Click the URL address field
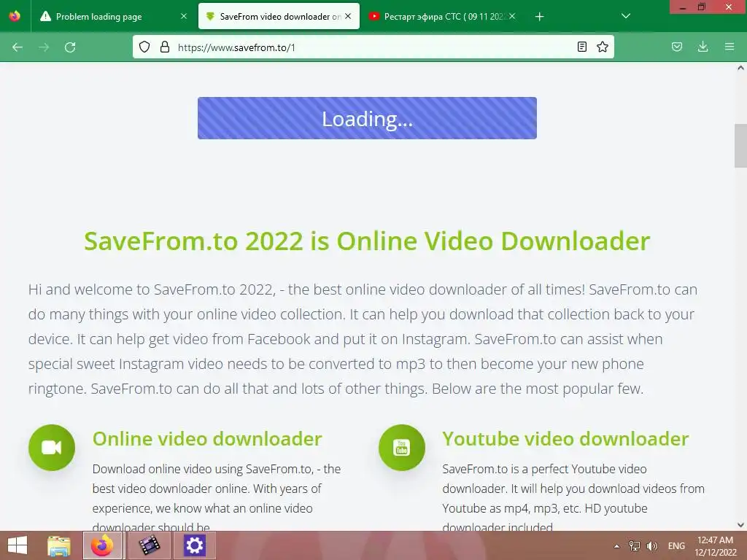The height and width of the screenshot is (560, 747). [x=373, y=47]
